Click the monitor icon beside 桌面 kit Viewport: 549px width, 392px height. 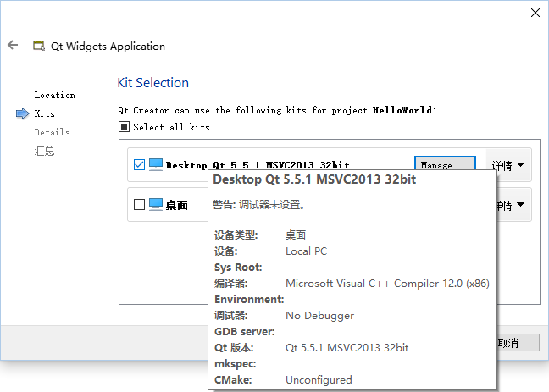pyautogui.click(x=156, y=204)
